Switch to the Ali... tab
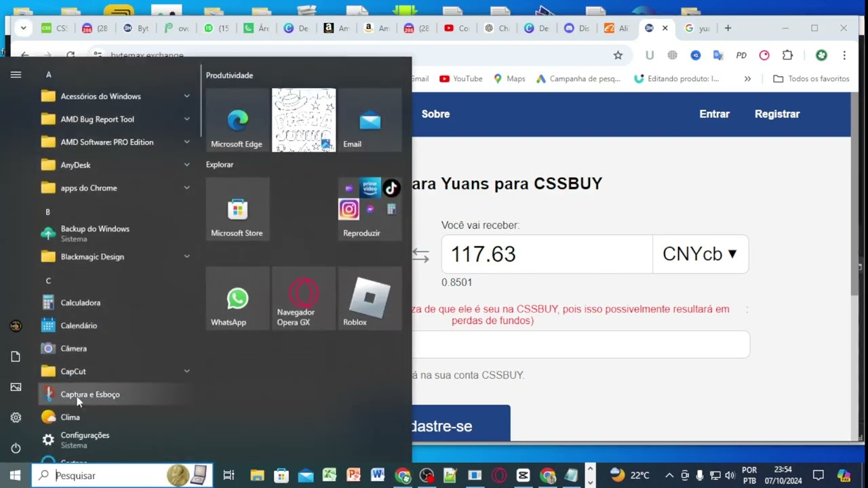 616,28
